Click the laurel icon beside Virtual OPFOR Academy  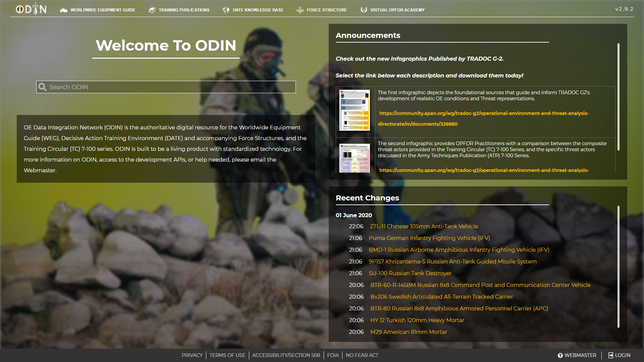pyautogui.click(x=364, y=10)
